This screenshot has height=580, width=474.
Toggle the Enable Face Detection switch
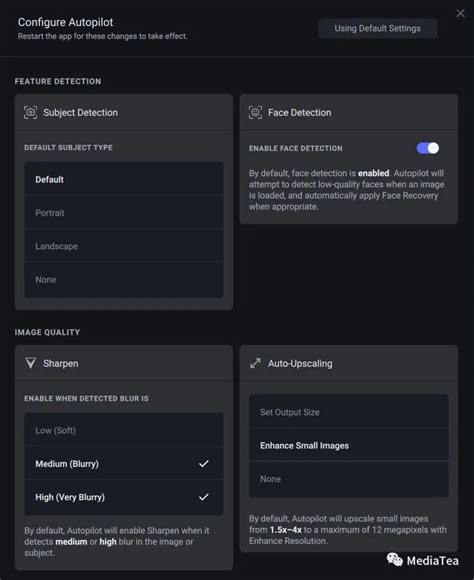(x=428, y=148)
